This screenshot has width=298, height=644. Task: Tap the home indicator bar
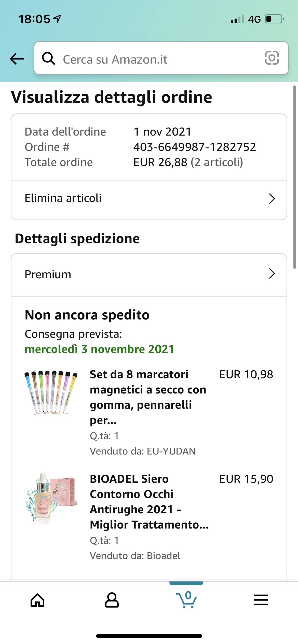pos(149,636)
